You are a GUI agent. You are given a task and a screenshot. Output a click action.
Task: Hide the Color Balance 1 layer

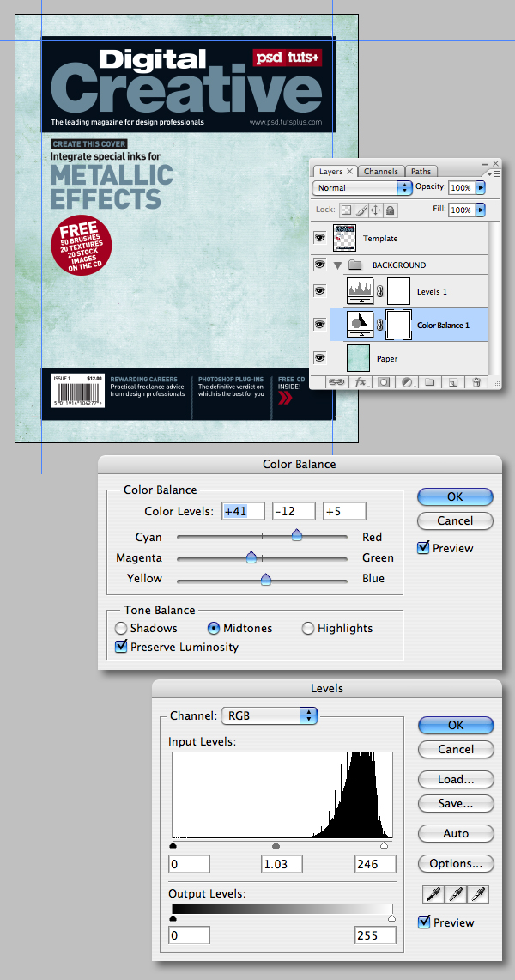point(319,325)
